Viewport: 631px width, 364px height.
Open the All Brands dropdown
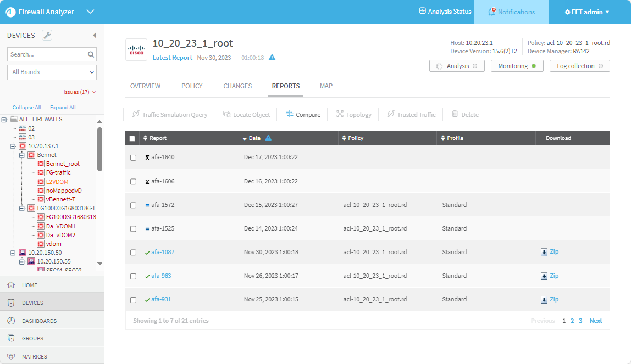(52, 72)
